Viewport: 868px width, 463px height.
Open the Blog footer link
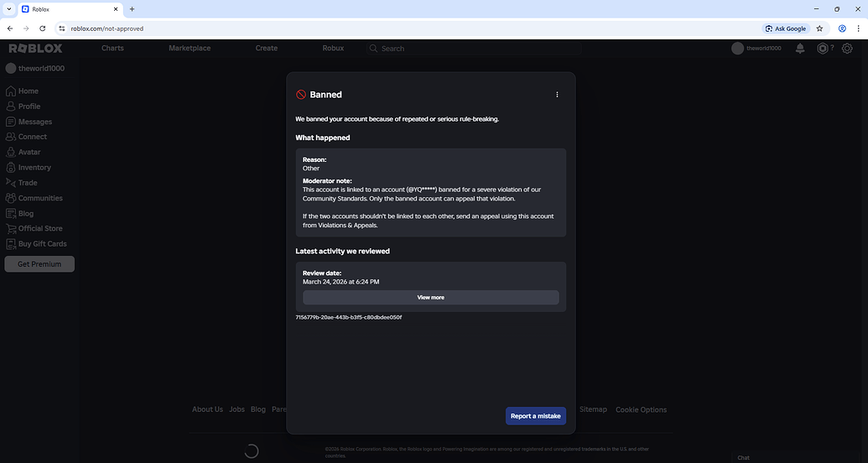click(258, 409)
